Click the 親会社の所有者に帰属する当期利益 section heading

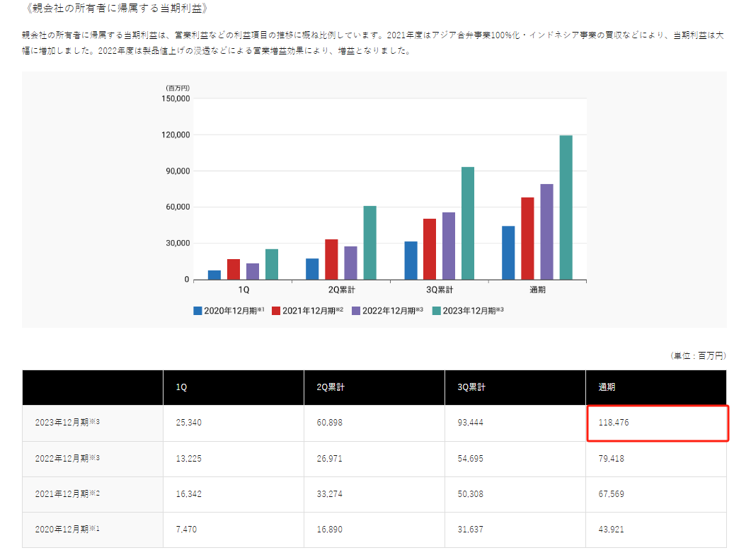point(117,8)
